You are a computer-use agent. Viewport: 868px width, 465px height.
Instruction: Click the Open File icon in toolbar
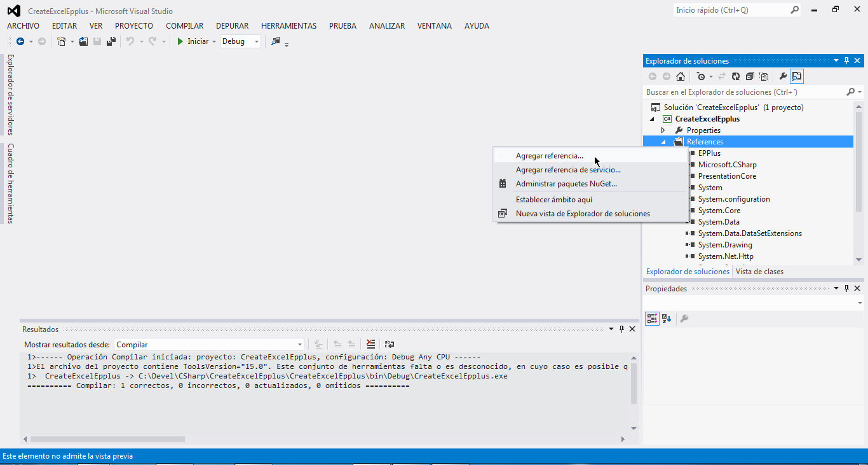83,41
